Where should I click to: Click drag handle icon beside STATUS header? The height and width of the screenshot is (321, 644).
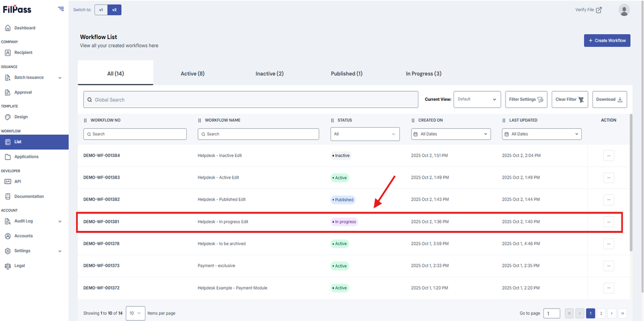(x=332, y=120)
